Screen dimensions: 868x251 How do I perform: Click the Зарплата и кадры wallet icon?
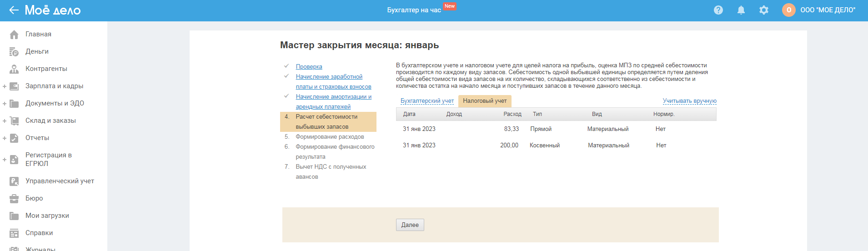pos(14,86)
